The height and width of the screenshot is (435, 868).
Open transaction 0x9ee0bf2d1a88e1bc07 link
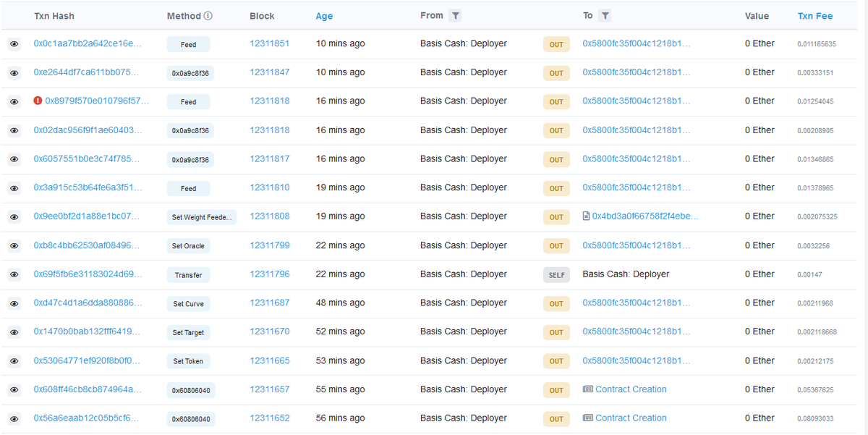[x=87, y=216]
